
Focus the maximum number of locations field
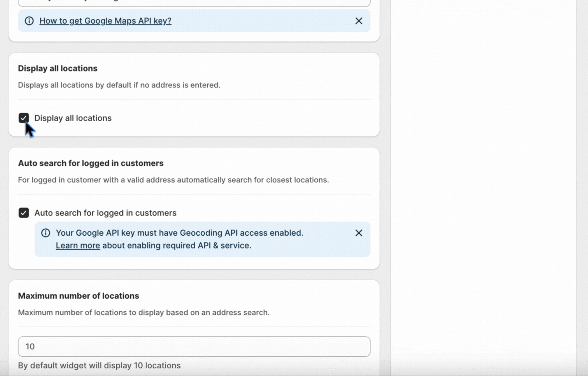coord(194,346)
